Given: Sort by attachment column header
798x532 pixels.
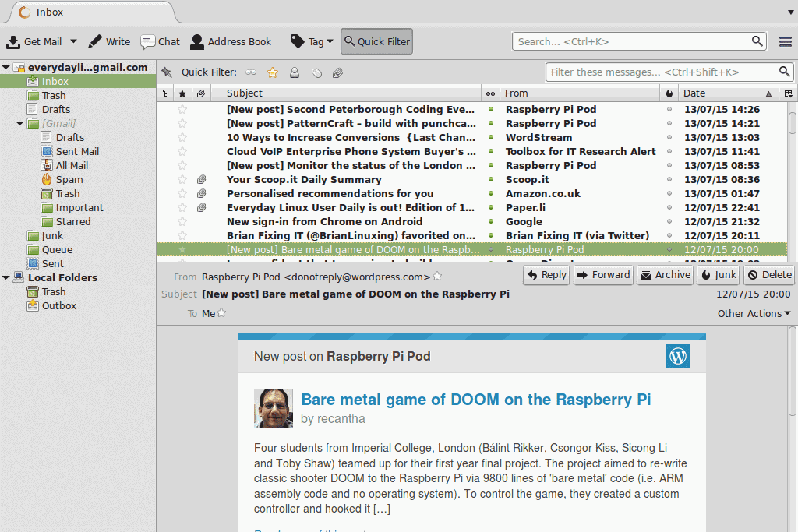Looking at the screenshot, I should 201,93.
